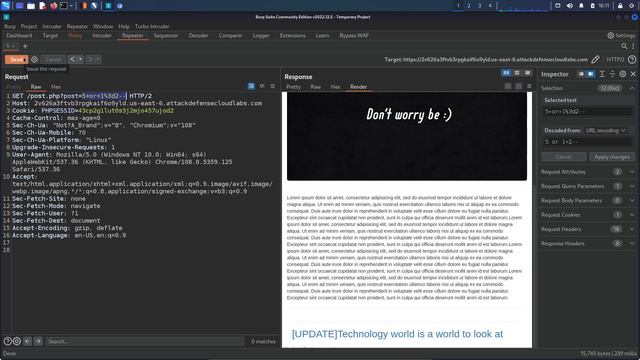640x360 pixels.
Task: Open the URL encoding decode dropdown
Action: 605,131
